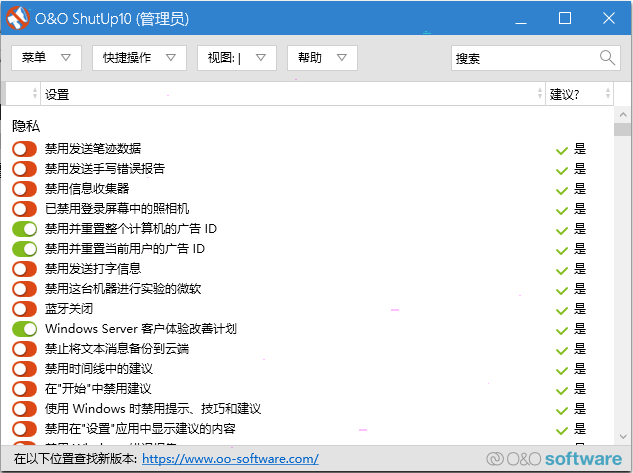The image size is (633, 473).
Task: Click inside the 搜索 search field
Action: click(x=525, y=58)
